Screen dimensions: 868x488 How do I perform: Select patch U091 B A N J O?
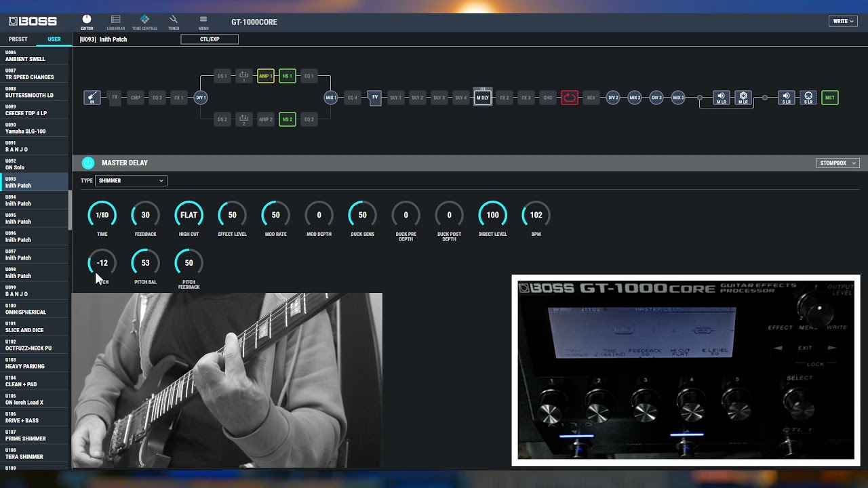(35, 146)
